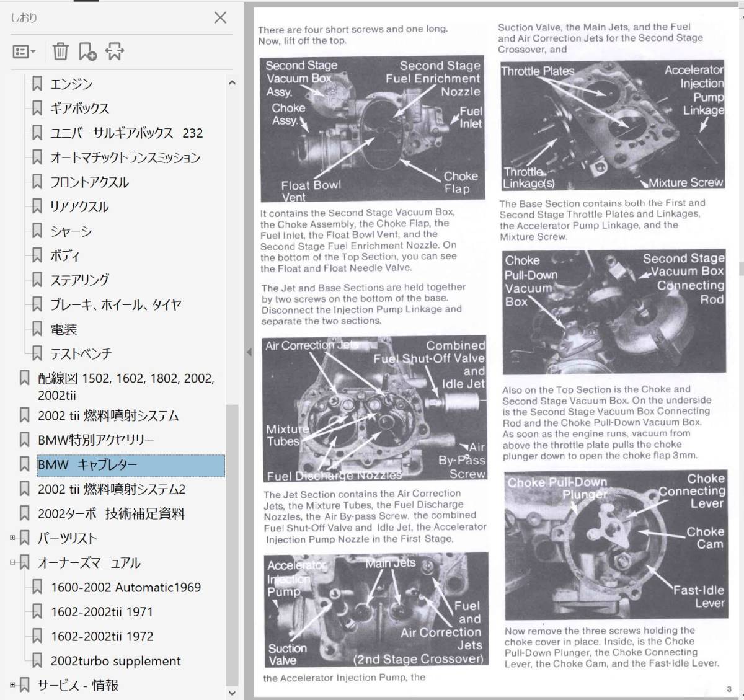Click the bookmark panel scroll-down arrow
The width and height of the screenshot is (744, 700).
point(232,693)
